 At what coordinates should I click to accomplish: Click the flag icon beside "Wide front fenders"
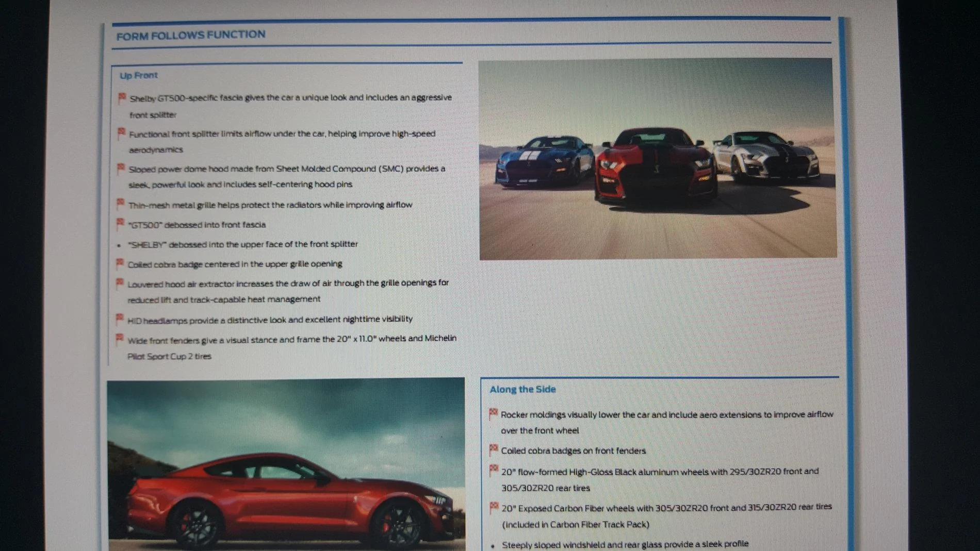pyautogui.click(x=119, y=339)
